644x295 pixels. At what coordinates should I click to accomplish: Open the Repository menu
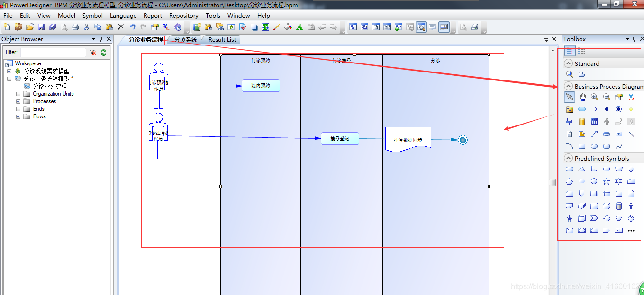tap(184, 15)
